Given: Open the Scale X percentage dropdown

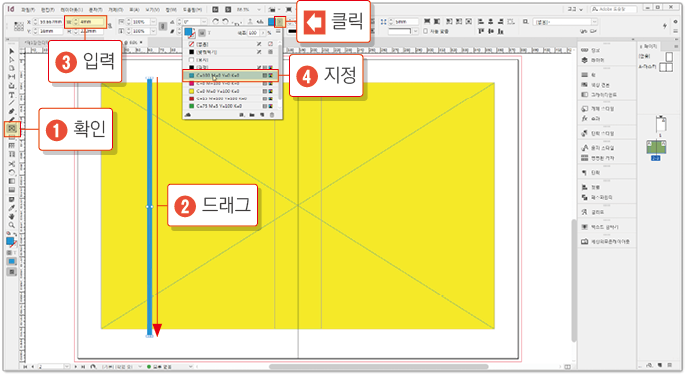Looking at the screenshot, I should click(153, 21).
